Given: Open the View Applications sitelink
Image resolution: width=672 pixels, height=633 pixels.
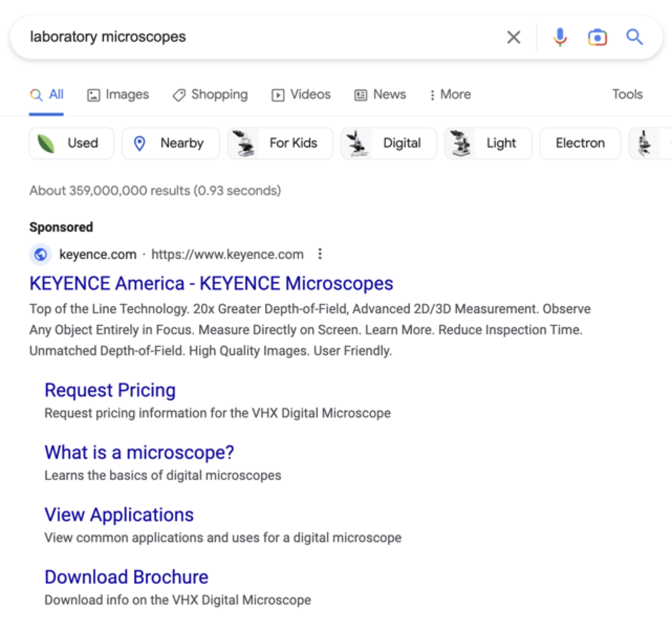Looking at the screenshot, I should 119,515.
